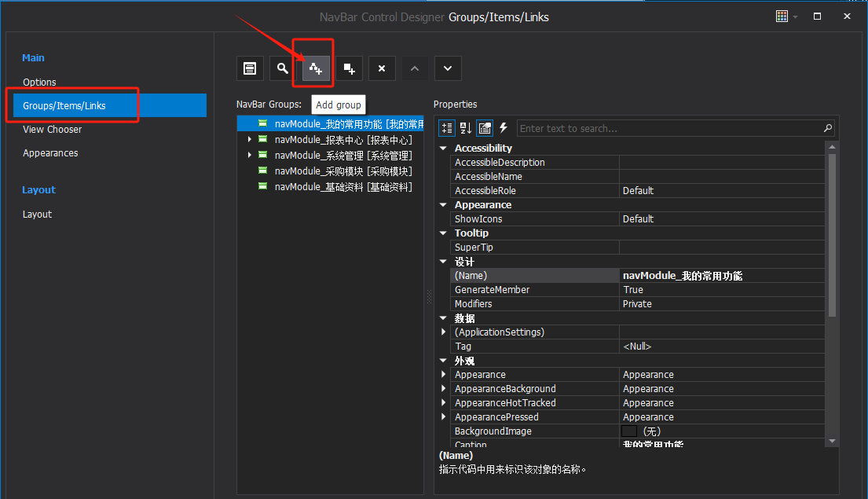Expand the Appearance property under 外观
This screenshot has height=499, width=868.
point(443,374)
